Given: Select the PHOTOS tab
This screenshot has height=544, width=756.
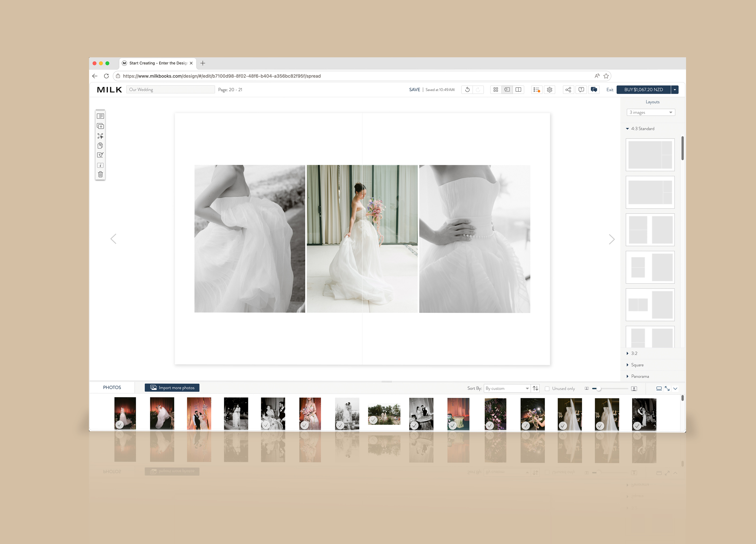Looking at the screenshot, I should [x=112, y=387].
